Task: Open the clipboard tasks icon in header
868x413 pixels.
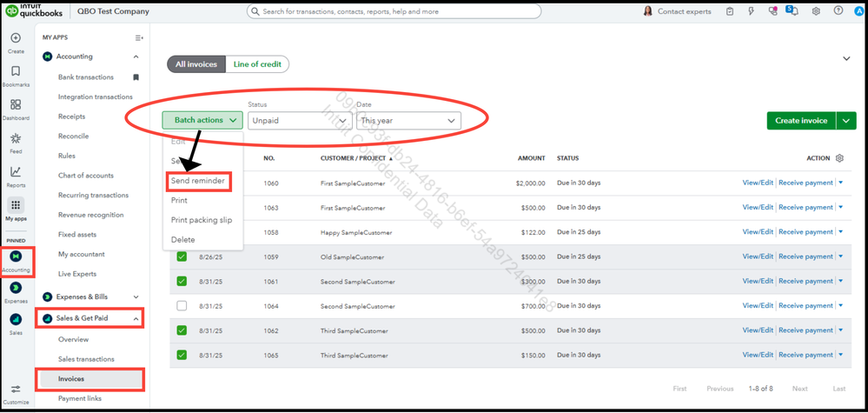Action: [731, 11]
